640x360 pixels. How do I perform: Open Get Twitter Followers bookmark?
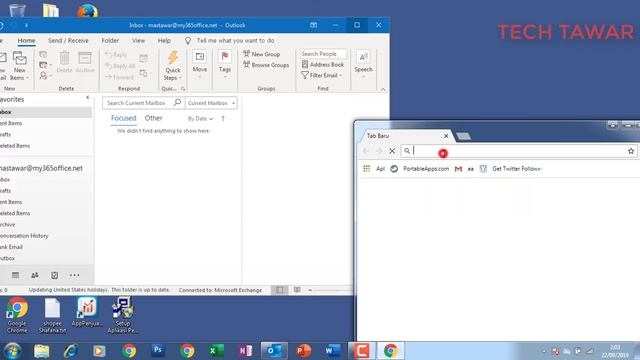(512, 169)
